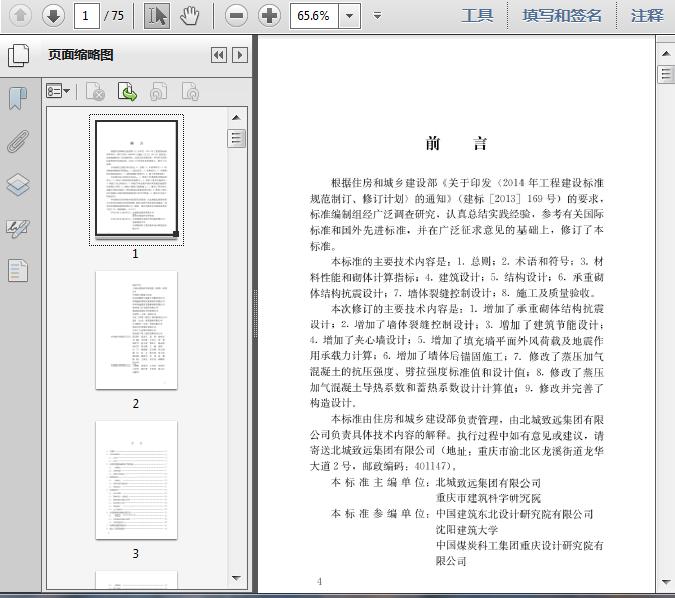The image size is (675, 598).
Task: Zoom in with the plus button
Action: pos(269,15)
